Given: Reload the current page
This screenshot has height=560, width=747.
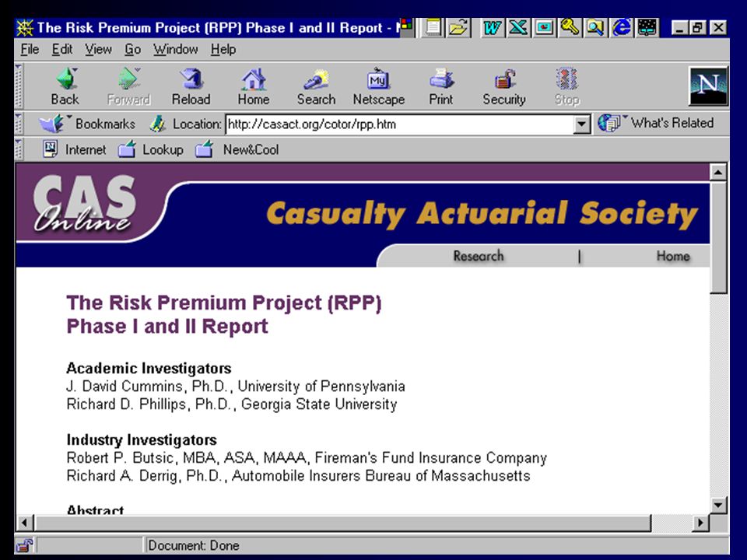Looking at the screenshot, I should click(x=191, y=86).
